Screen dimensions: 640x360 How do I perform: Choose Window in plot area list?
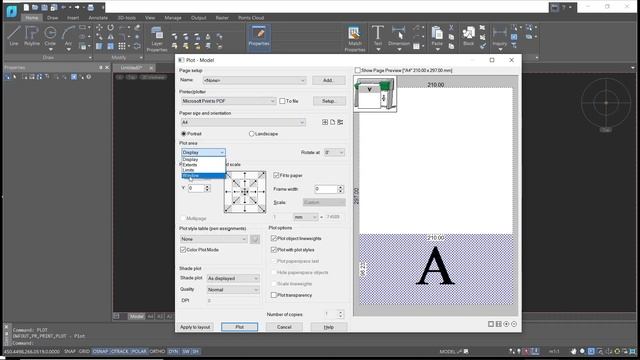click(203, 176)
